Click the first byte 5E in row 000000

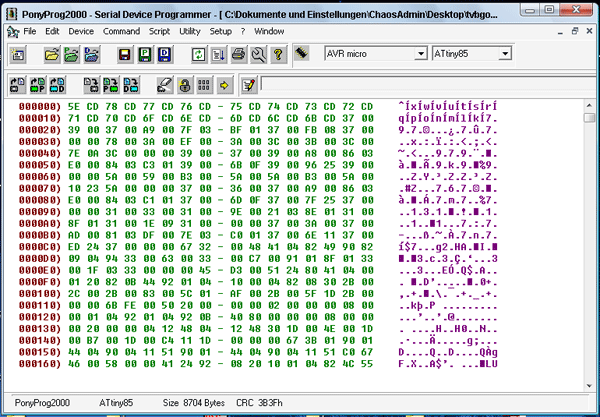74,106
